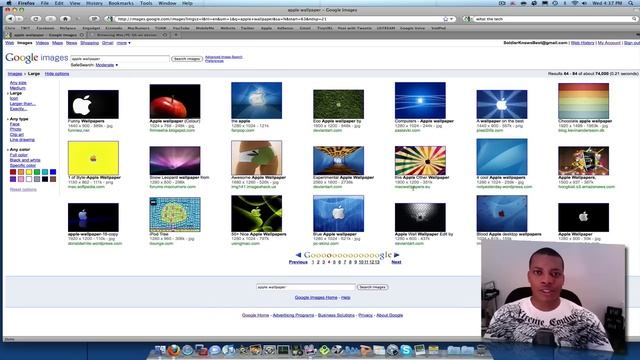
Task: Filter images by Icon size
Action: click(x=14, y=98)
